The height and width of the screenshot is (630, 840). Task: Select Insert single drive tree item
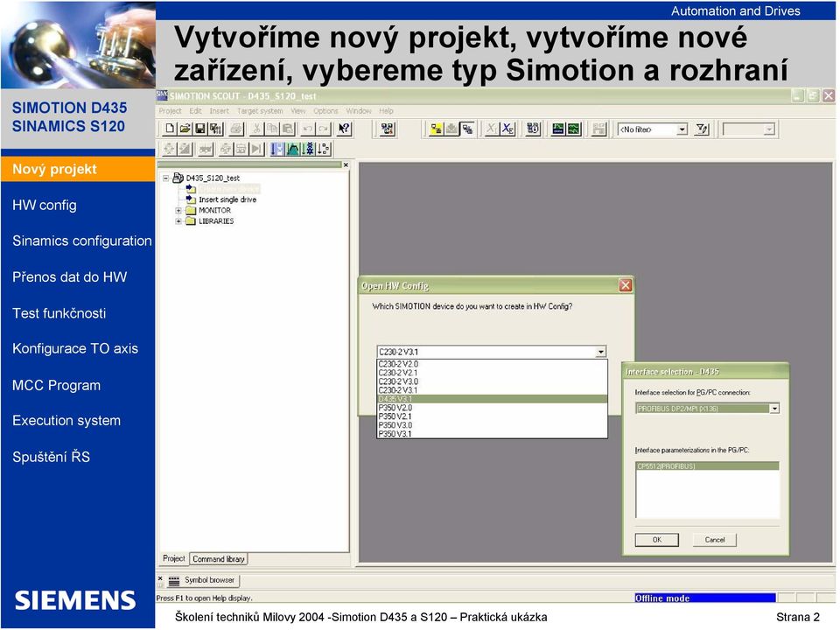point(227,199)
